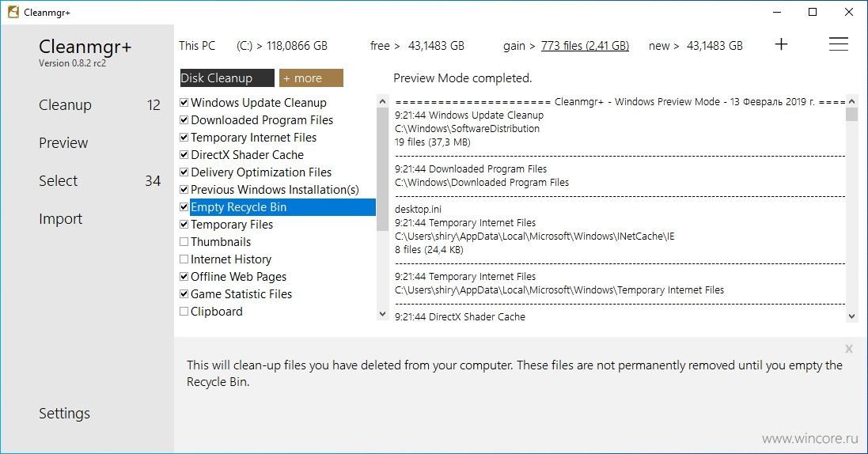Click the log panel scrollbar thumb
The height and width of the screenshot is (454, 868).
(x=852, y=114)
